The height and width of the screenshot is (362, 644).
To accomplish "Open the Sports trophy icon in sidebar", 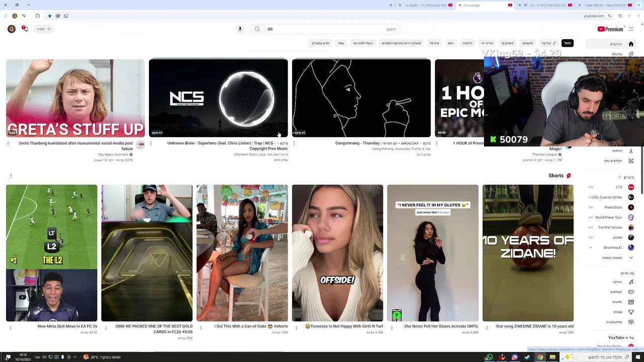I will 631,312.
